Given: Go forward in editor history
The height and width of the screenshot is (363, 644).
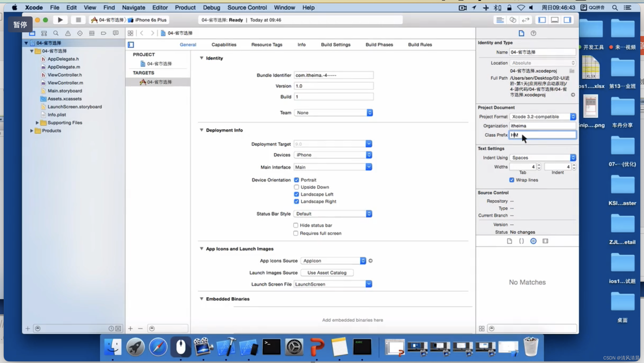Looking at the screenshot, I should (x=152, y=33).
